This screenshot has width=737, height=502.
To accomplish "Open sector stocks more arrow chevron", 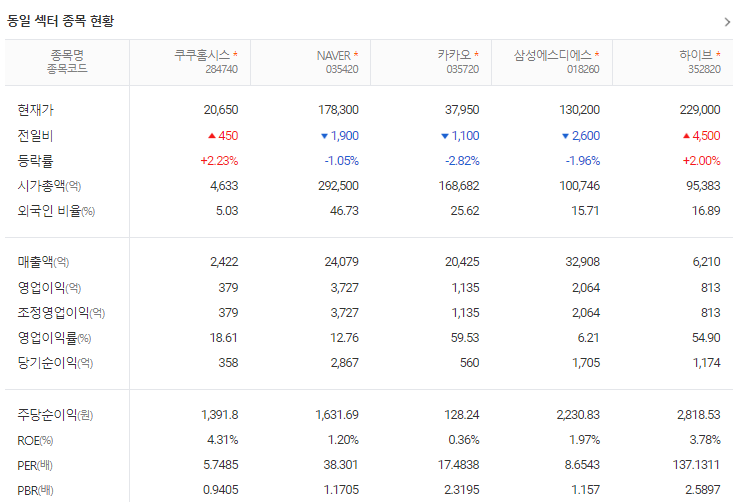I will tap(727, 22).
